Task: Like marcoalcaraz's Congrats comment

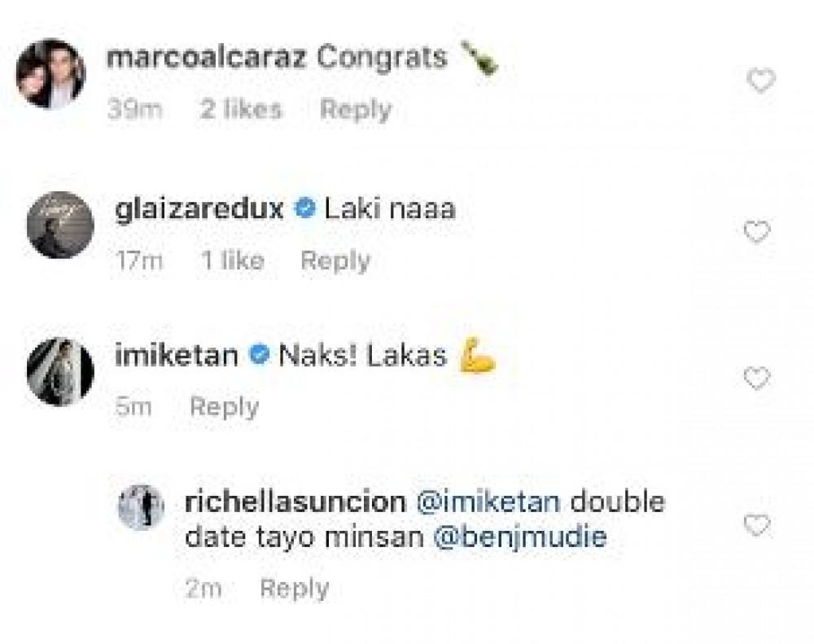Action: pyautogui.click(x=760, y=81)
